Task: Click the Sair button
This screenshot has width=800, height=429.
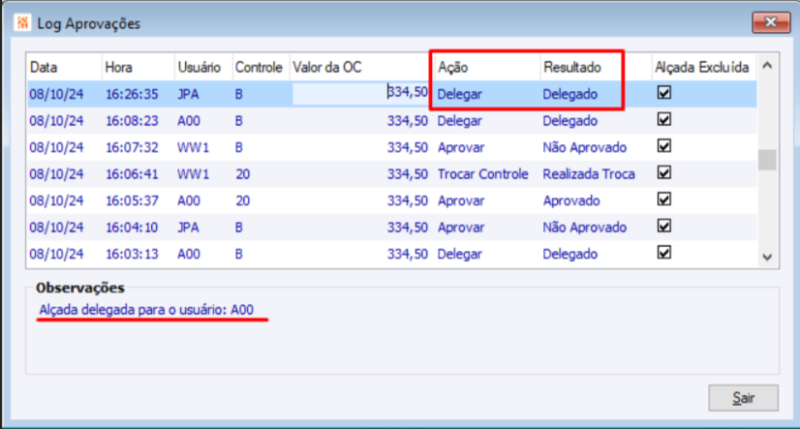Action: pyautogui.click(x=743, y=397)
